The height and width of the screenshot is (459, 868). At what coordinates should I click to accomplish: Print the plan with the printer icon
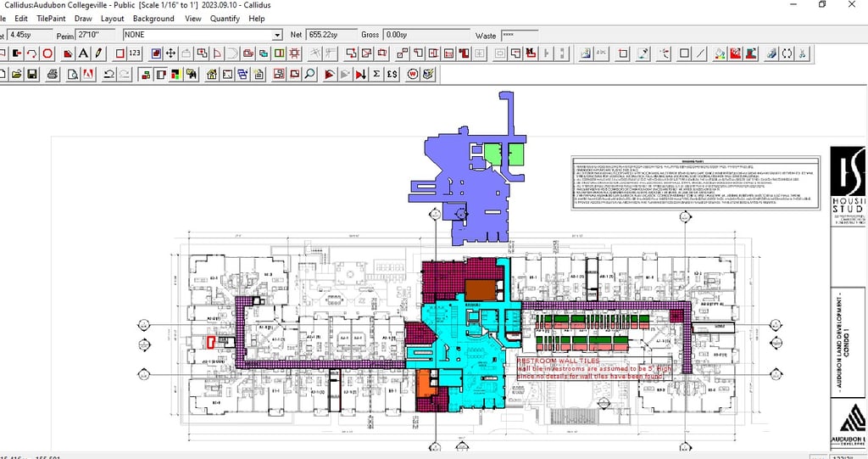point(53,75)
